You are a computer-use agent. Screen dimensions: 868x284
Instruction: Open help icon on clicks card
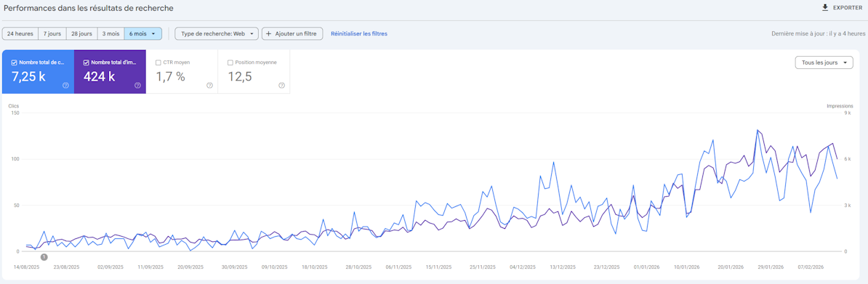(x=65, y=85)
